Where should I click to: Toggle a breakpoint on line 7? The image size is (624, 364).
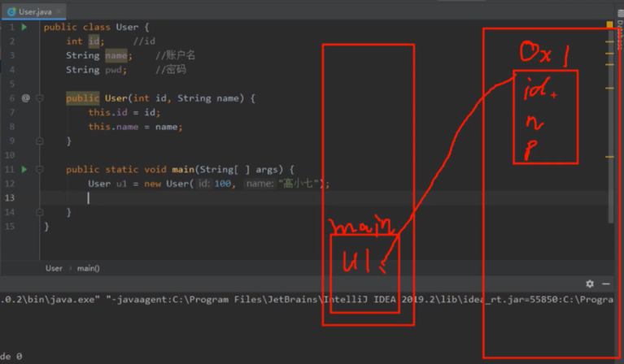[x=11, y=112]
